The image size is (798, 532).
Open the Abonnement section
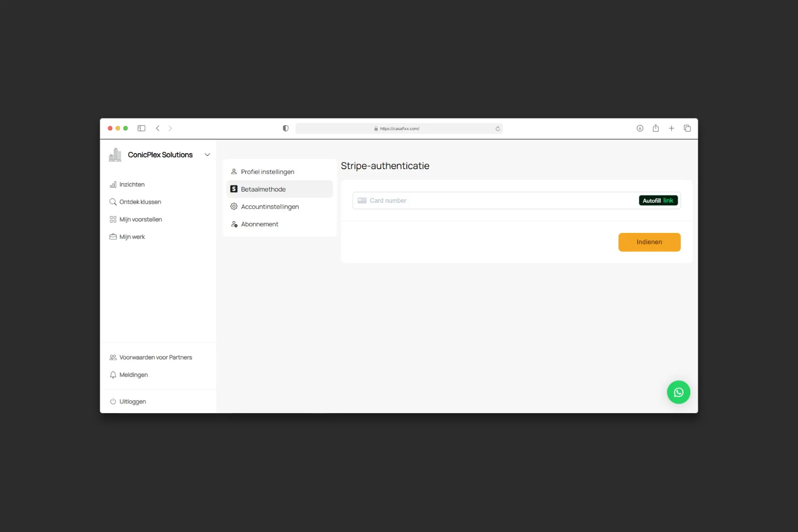(259, 224)
